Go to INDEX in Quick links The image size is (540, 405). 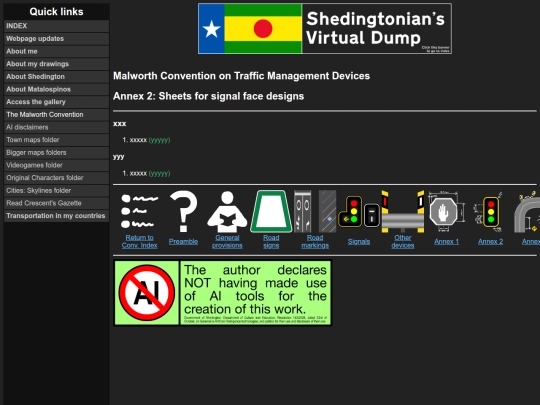pos(56,26)
